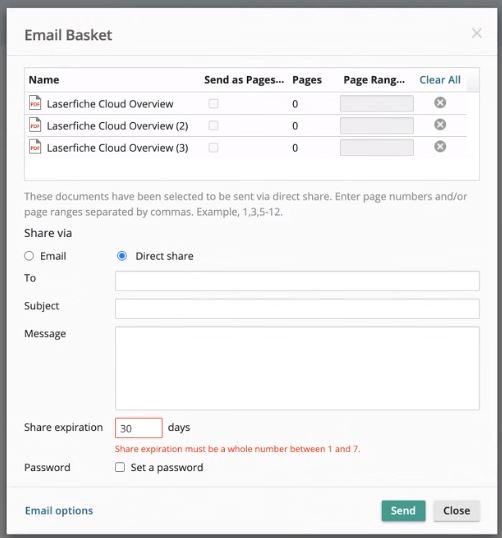Click the Send as Pages column header
Image resolution: width=502 pixels, height=538 pixels.
click(244, 80)
